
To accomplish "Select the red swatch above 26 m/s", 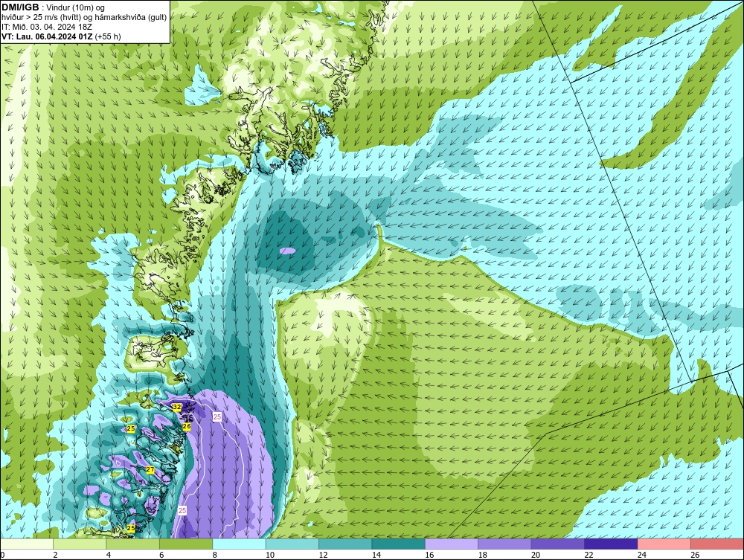I will [717, 544].
